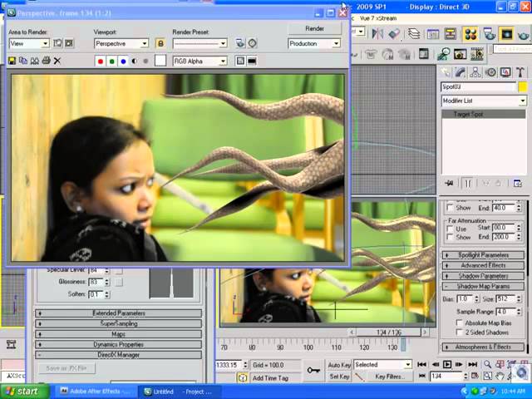The height and width of the screenshot is (399, 532).
Task: Enable Far Attenuation Use checkbox
Action: 451,229
